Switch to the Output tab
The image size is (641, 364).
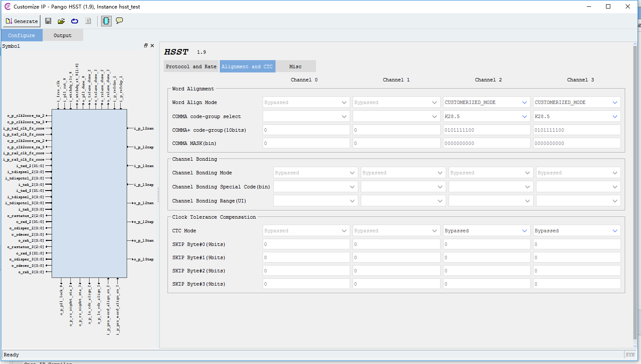point(63,35)
